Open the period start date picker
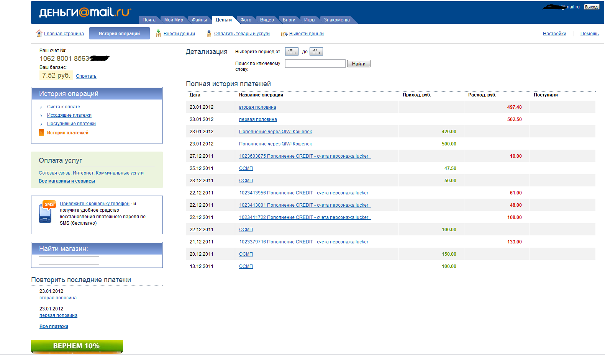Viewport: 605px width, 364px height. pyautogui.click(x=292, y=52)
